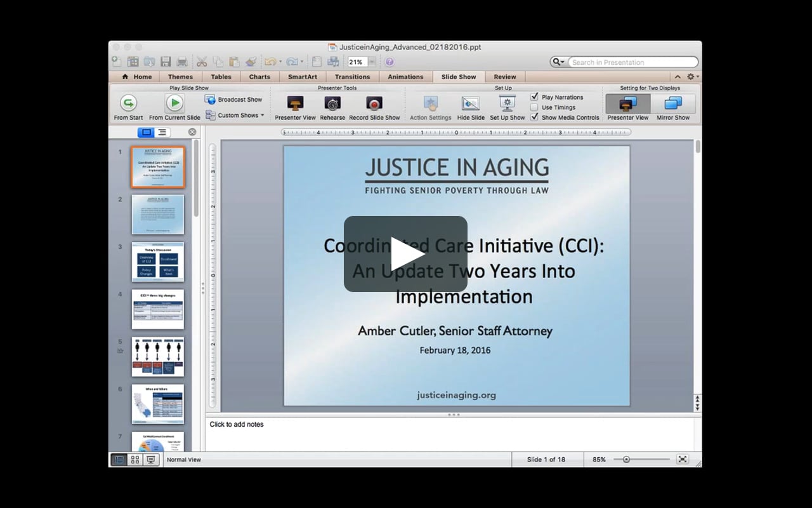812x508 pixels.
Task: Start slide show From Start
Action: (x=128, y=107)
